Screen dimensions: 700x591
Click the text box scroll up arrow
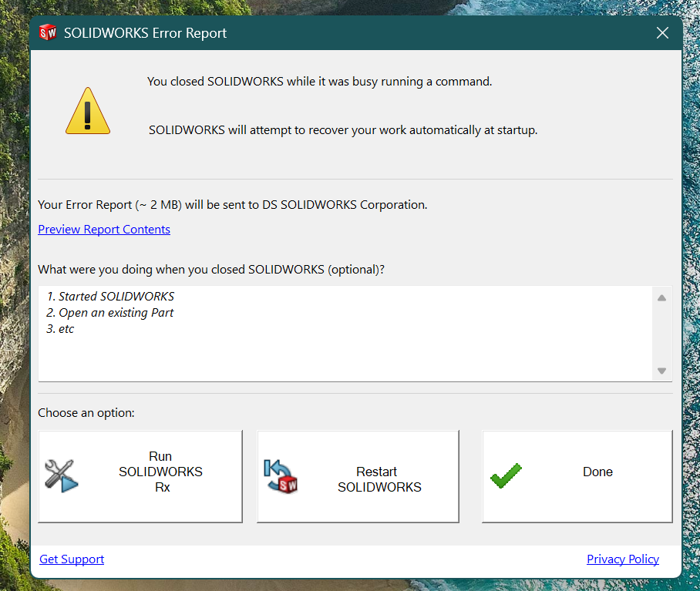pos(662,297)
